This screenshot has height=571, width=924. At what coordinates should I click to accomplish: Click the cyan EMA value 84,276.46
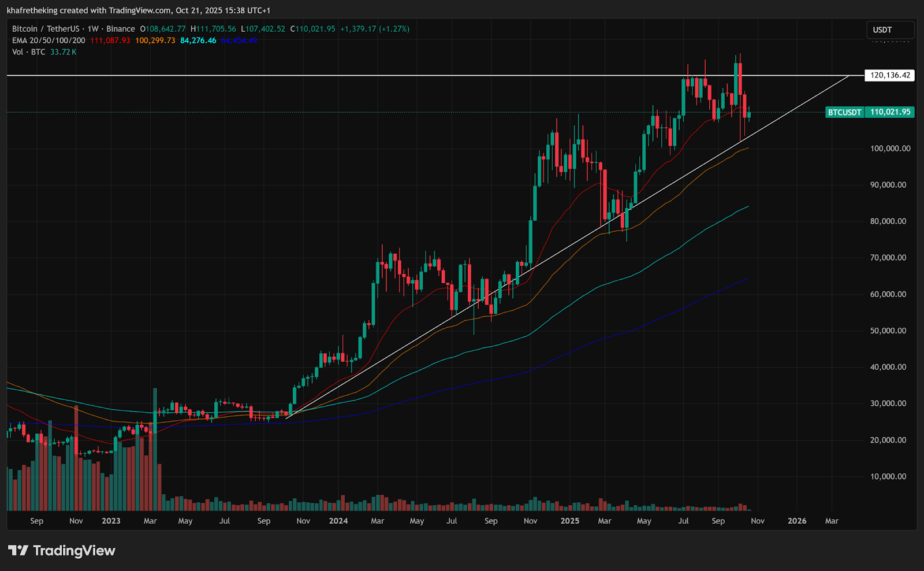coord(198,40)
